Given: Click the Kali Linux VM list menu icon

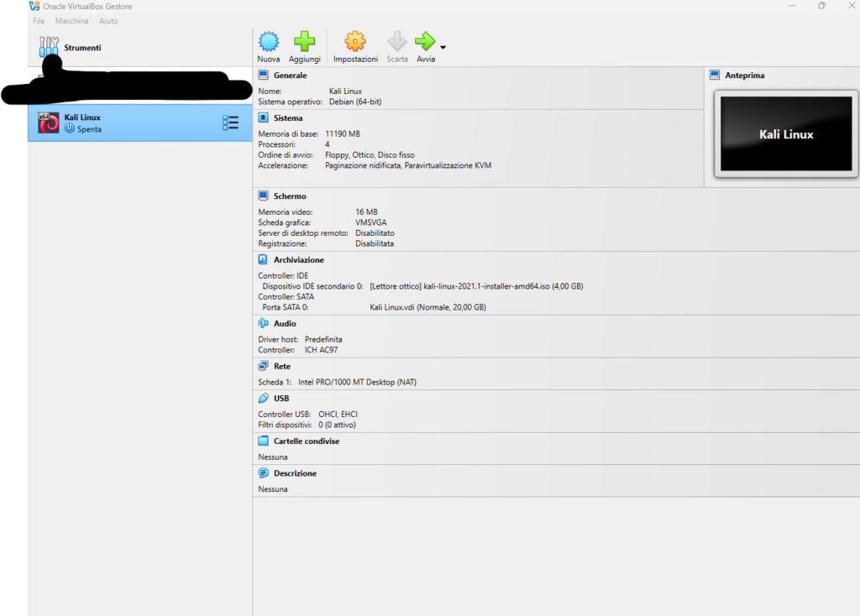Looking at the screenshot, I should 231,123.
